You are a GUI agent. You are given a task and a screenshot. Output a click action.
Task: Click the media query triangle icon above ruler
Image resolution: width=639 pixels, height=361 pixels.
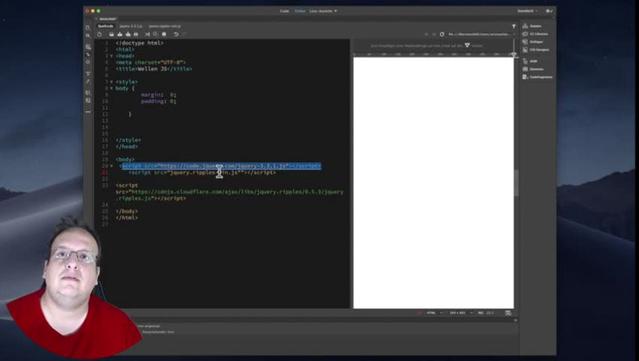click(x=467, y=45)
